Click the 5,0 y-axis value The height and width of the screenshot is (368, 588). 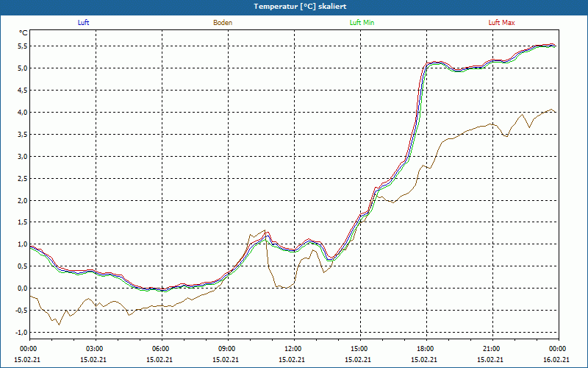[x=23, y=68]
